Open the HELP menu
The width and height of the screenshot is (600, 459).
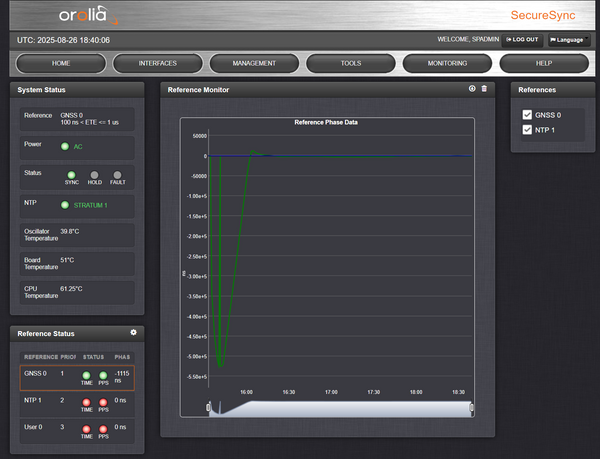click(x=544, y=63)
